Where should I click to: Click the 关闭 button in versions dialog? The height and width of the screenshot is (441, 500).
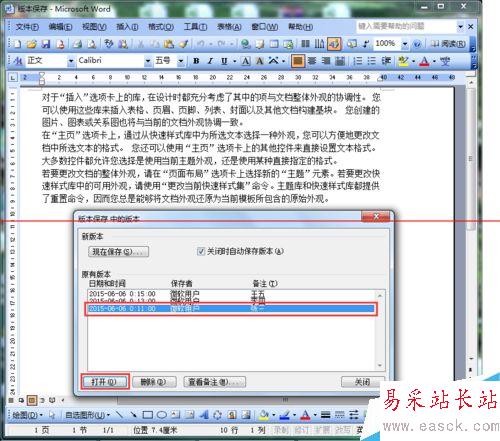coord(362,382)
